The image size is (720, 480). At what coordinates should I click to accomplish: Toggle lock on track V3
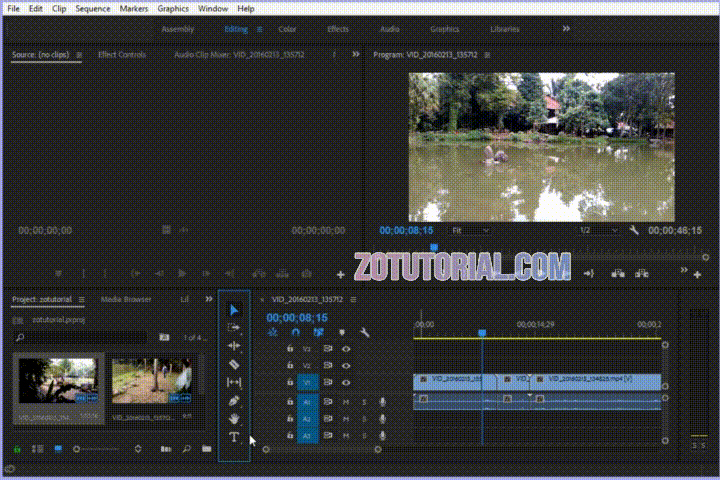[x=290, y=349]
